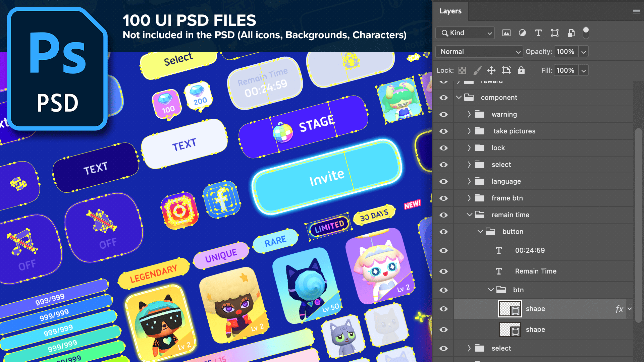Viewport: 644px width, 362px height.
Task: Hide the warning folder layer
Action: [443, 114]
